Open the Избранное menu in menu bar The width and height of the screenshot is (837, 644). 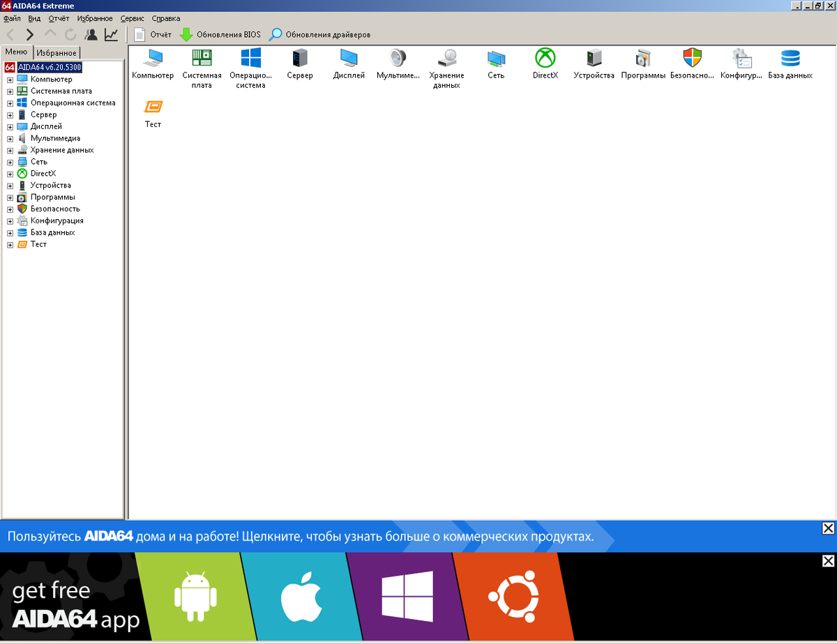[x=95, y=18]
